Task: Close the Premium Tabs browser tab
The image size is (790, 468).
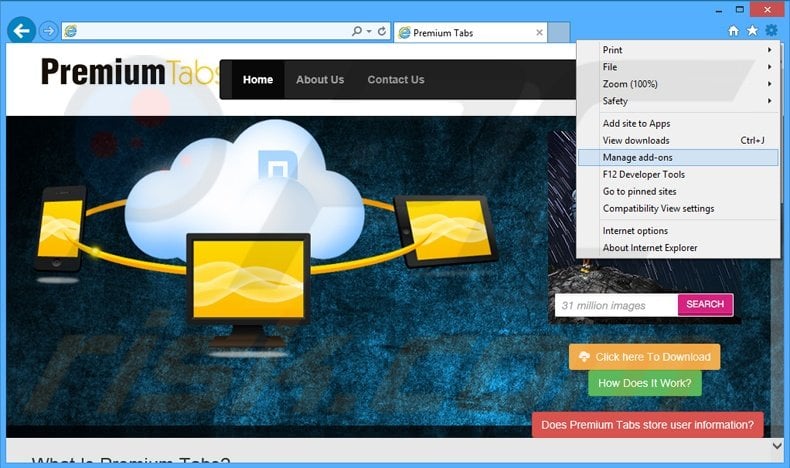Action: coord(539,33)
